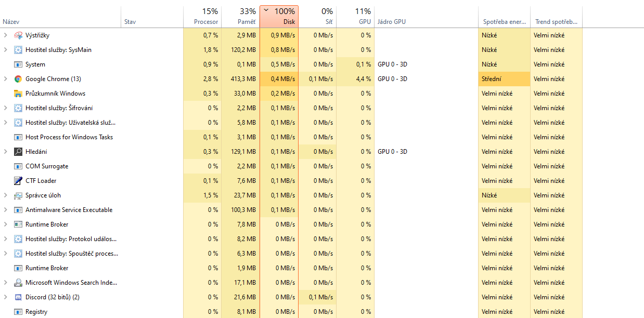Click the Hostitel služby: SysMain gear icon
644x318 pixels.
(x=18, y=50)
